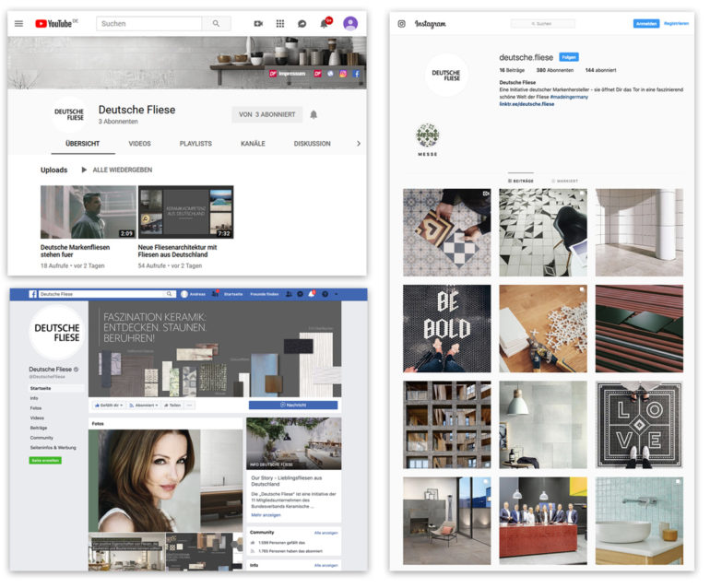710x588 pixels.
Task: Click the blue Nachricht button
Action: click(x=293, y=406)
